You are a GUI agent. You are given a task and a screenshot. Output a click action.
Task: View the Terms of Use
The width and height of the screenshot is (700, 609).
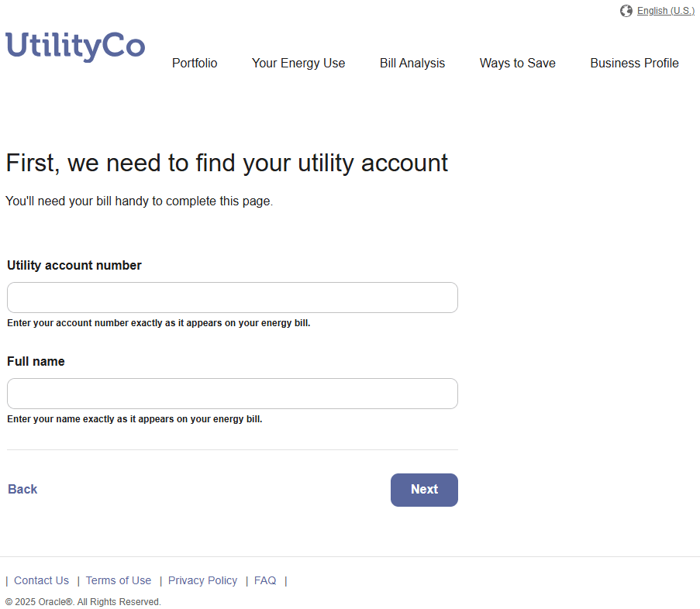click(118, 580)
